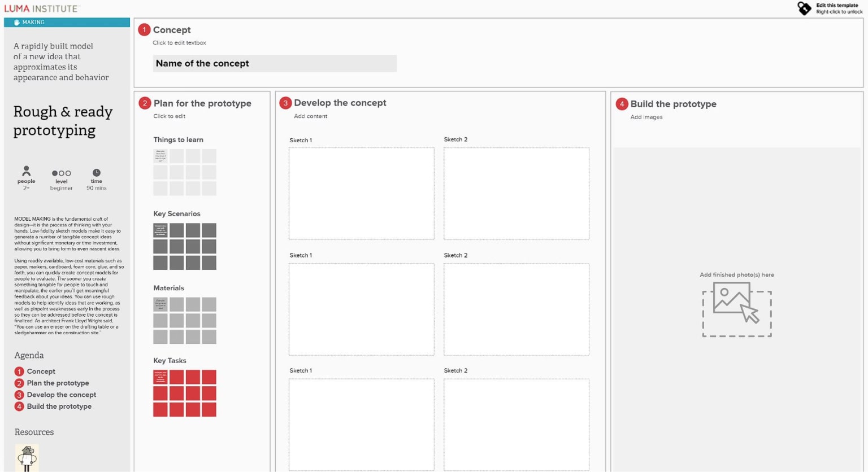This screenshot has width=868, height=472.
Task: Open Edit this template
Action: pos(836,6)
